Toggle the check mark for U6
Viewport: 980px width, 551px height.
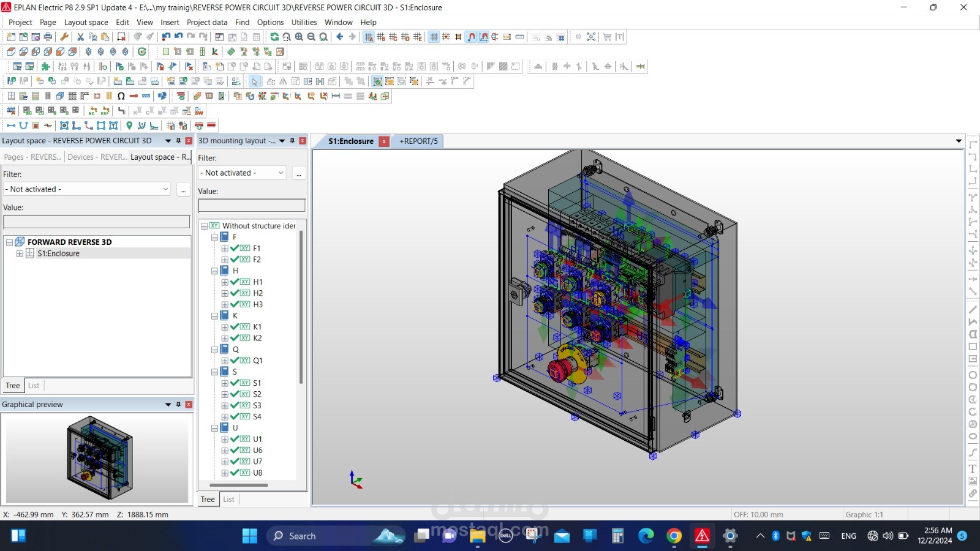pos(235,450)
